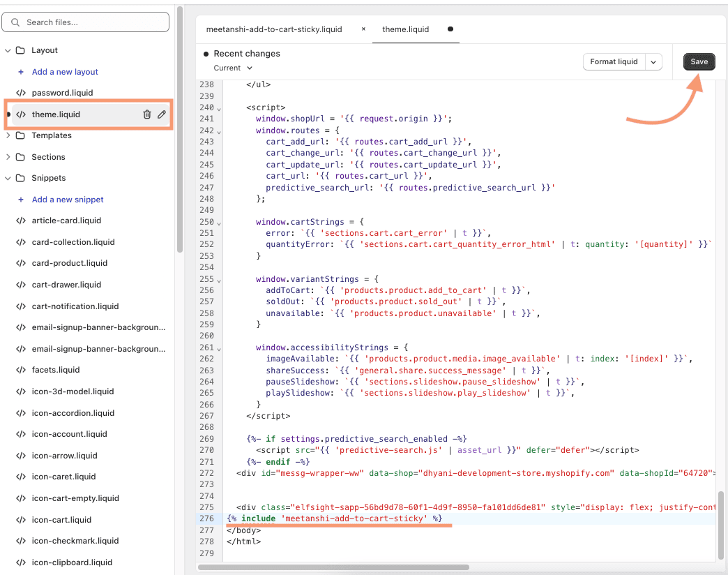
Task: Open the Current version dropdown
Action: coord(233,68)
